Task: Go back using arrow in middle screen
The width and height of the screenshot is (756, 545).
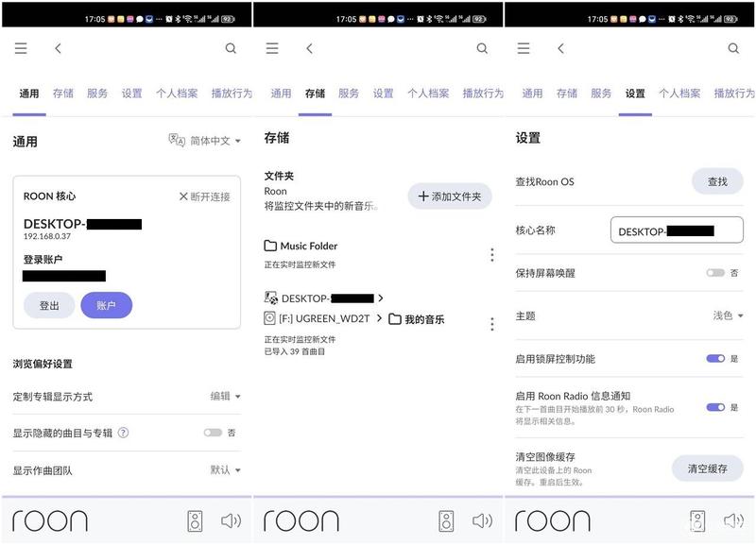Action: (310, 48)
